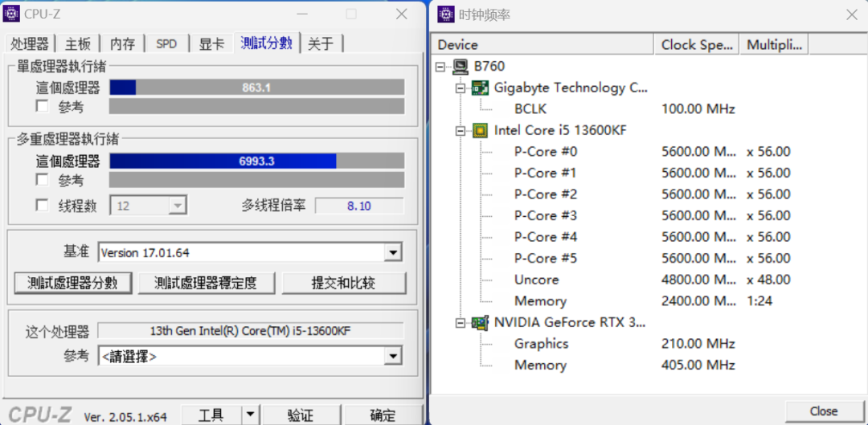Switch to the SPD tab
Viewport: 868px width, 425px height.
(x=166, y=43)
